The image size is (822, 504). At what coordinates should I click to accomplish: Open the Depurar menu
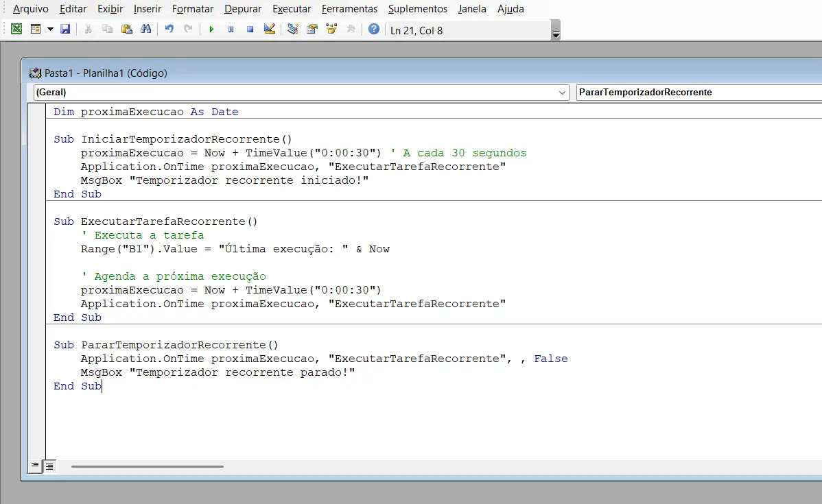[x=243, y=9]
